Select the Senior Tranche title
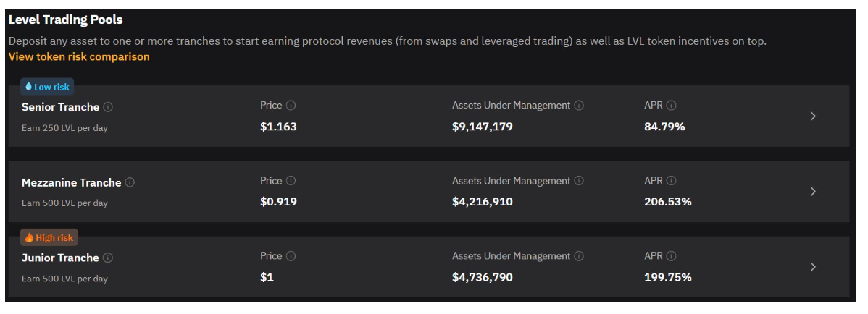868x314 pixels. pyautogui.click(x=60, y=107)
